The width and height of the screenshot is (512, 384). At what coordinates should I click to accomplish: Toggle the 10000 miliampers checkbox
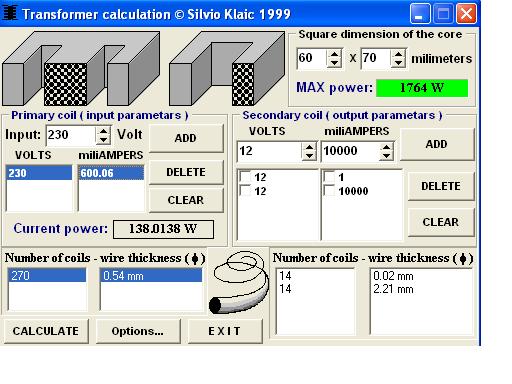coord(329,191)
